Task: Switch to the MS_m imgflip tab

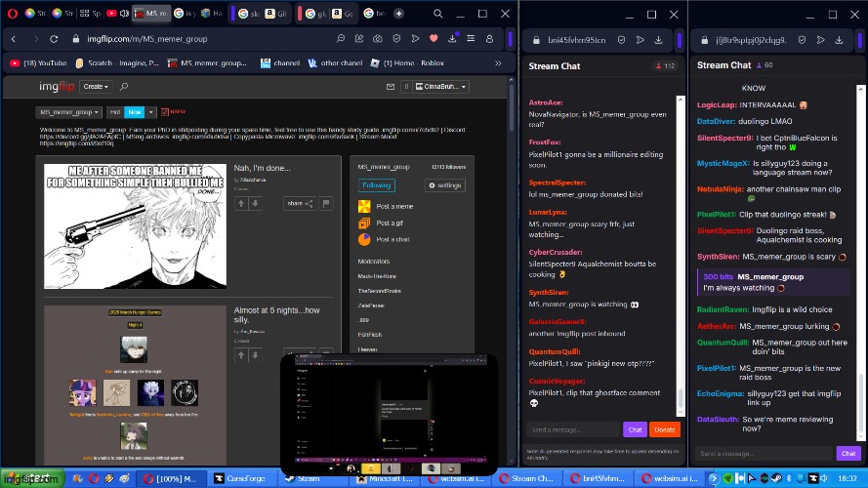Action: 151,14
